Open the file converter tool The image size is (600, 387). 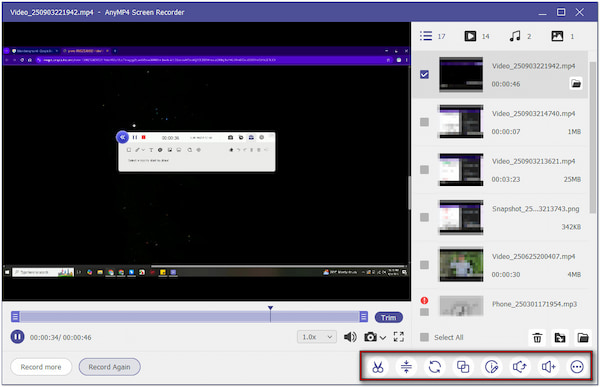435,367
